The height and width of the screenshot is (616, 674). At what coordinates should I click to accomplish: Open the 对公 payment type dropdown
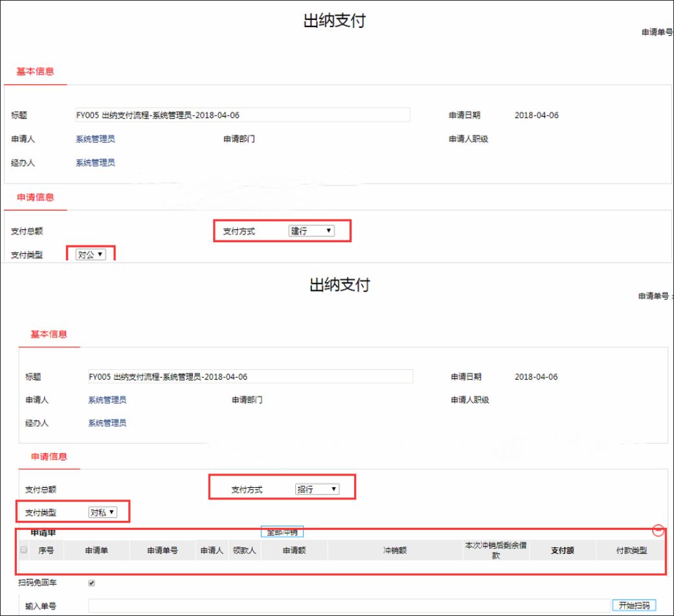pos(91,255)
